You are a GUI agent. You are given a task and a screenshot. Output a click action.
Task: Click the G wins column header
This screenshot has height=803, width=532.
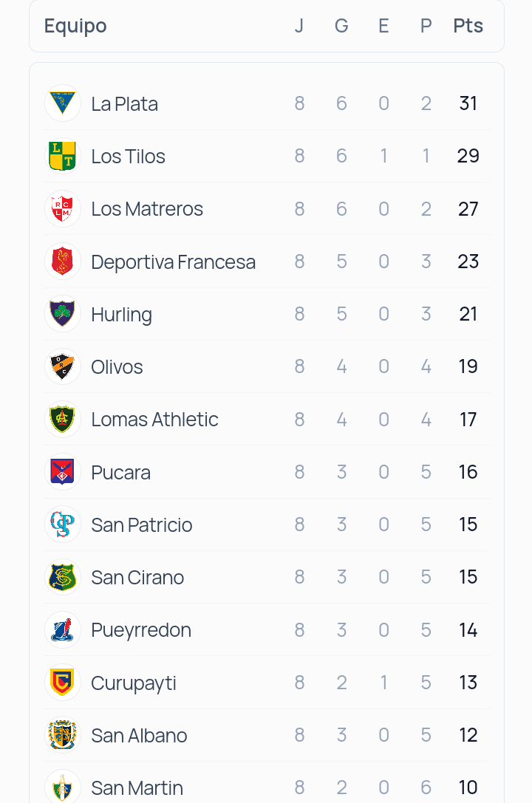coord(341,26)
